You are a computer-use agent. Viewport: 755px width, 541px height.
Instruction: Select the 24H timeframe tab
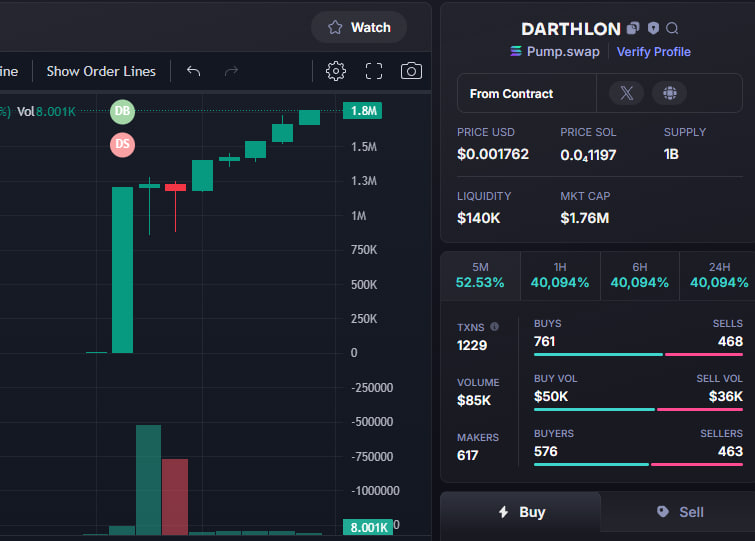click(x=718, y=275)
